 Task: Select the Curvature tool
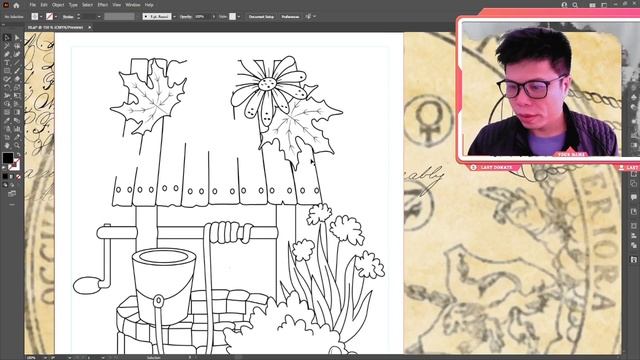click(17, 54)
